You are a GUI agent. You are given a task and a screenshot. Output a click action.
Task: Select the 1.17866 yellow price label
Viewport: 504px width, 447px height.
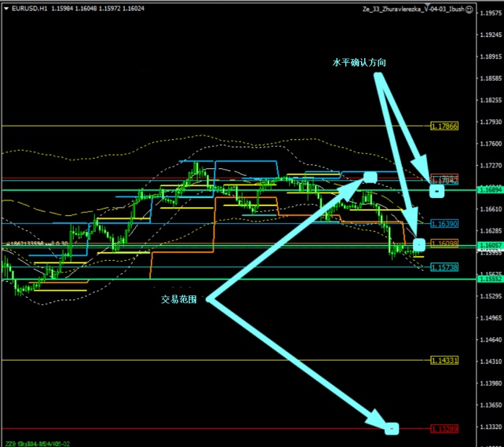[x=444, y=126]
